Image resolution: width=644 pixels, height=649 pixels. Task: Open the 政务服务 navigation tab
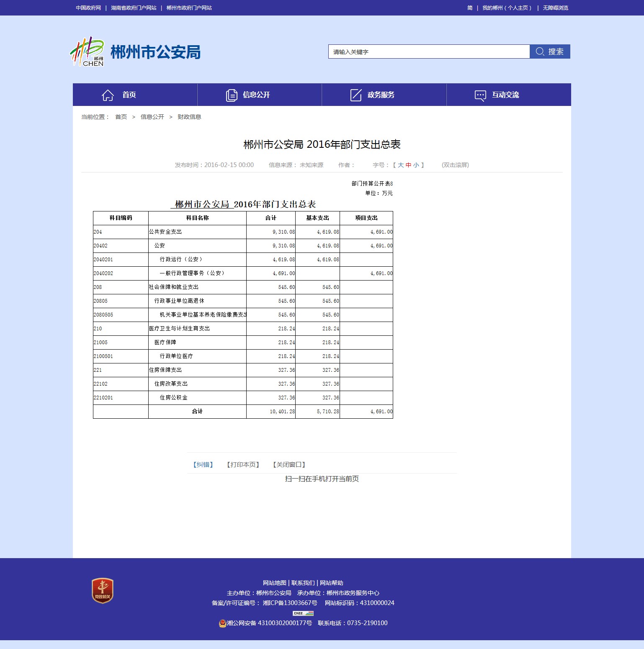tap(381, 95)
